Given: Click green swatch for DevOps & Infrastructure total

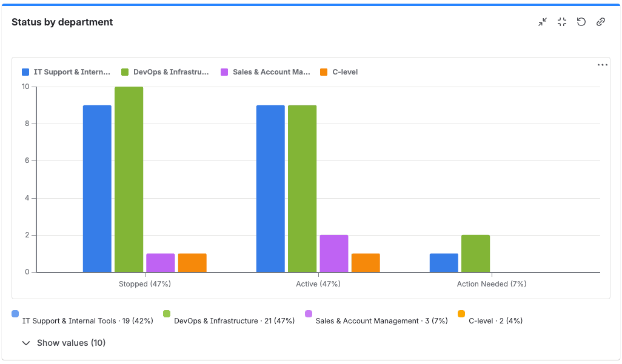Looking at the screenshot, I should [x=167, y=314].
